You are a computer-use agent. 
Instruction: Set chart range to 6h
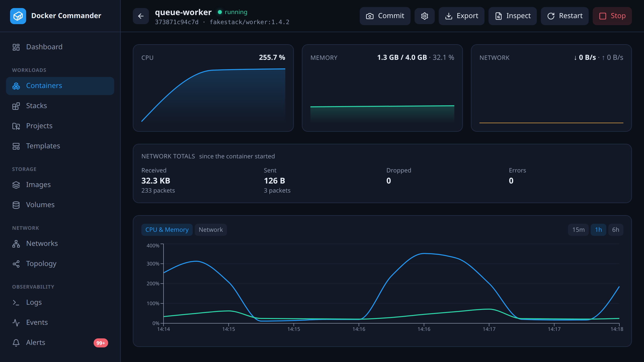coord(616,230)
